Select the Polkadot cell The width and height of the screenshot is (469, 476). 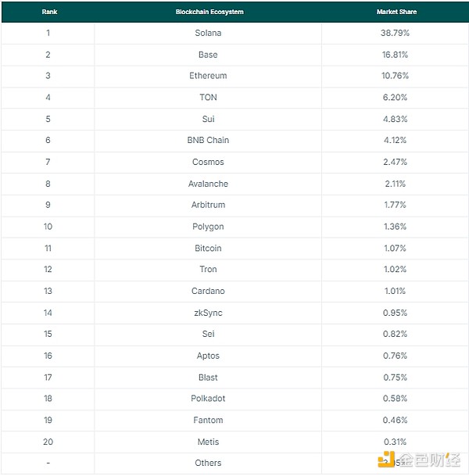click(x=208, y=399)
